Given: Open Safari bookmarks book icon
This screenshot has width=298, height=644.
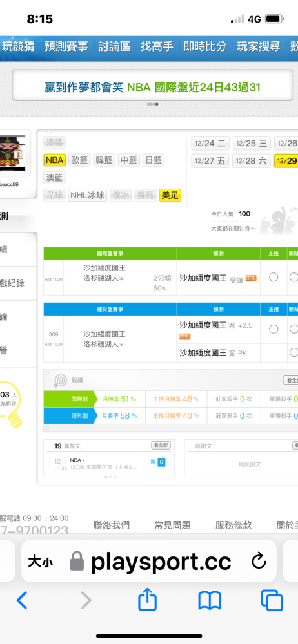Looking at the screenshot, I should click(210, 601).
